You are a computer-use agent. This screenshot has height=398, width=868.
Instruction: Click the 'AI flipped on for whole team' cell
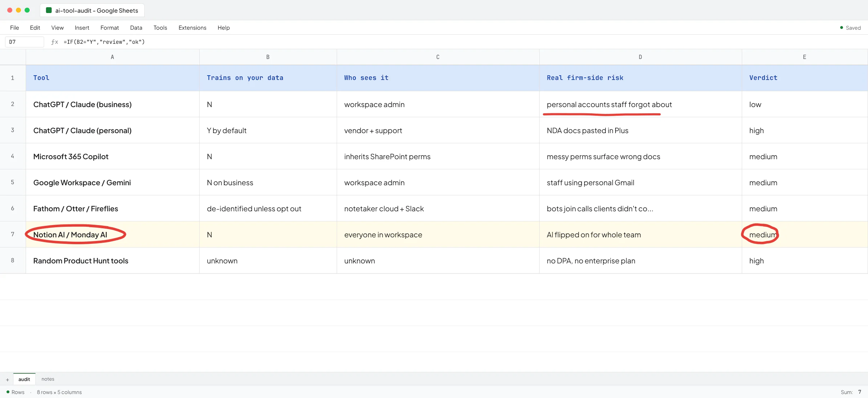tap(641, 234)
